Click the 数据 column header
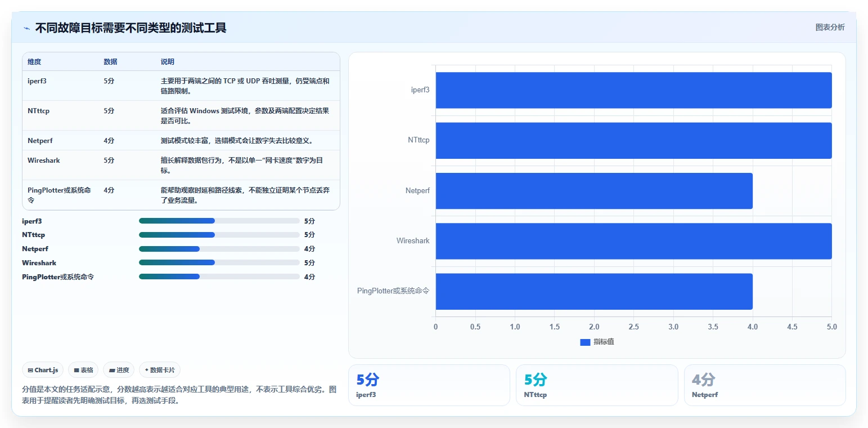 [x=110, y=62]
